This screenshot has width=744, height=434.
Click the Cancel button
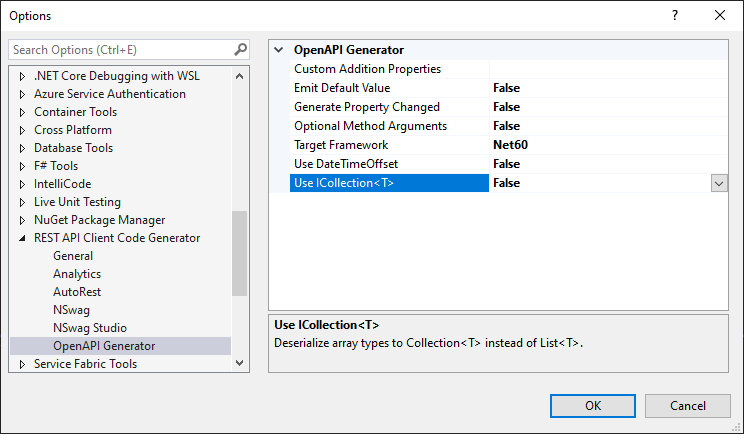tap(688, 406)
